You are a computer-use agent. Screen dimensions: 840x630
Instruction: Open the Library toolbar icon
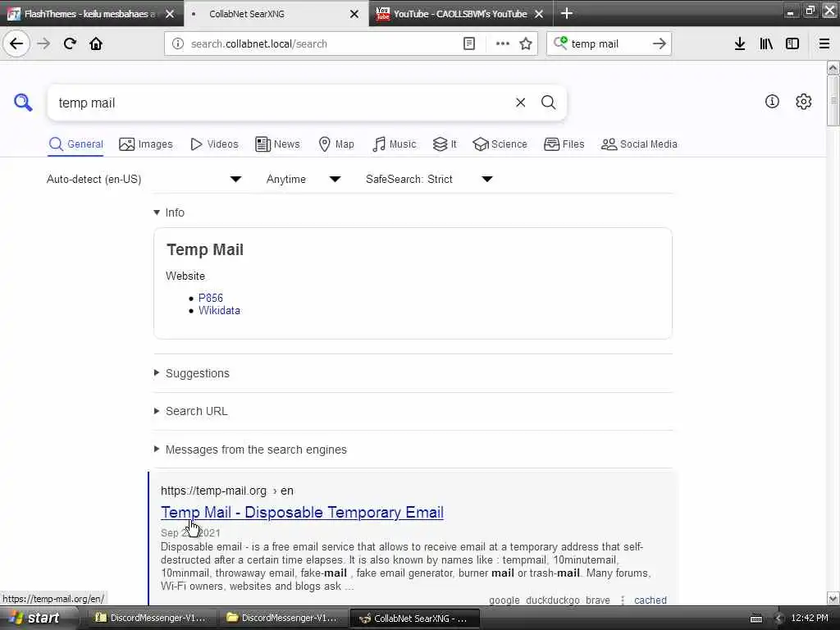766,43
